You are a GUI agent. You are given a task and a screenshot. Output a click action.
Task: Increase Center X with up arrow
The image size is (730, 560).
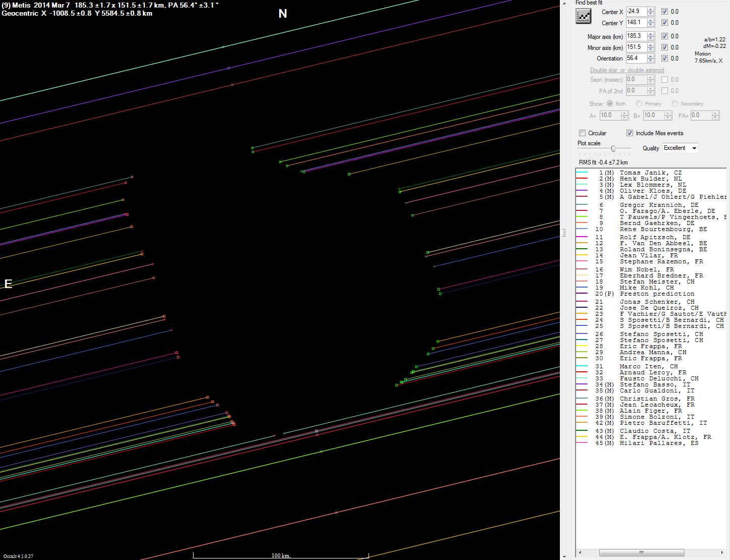point(651,9)
